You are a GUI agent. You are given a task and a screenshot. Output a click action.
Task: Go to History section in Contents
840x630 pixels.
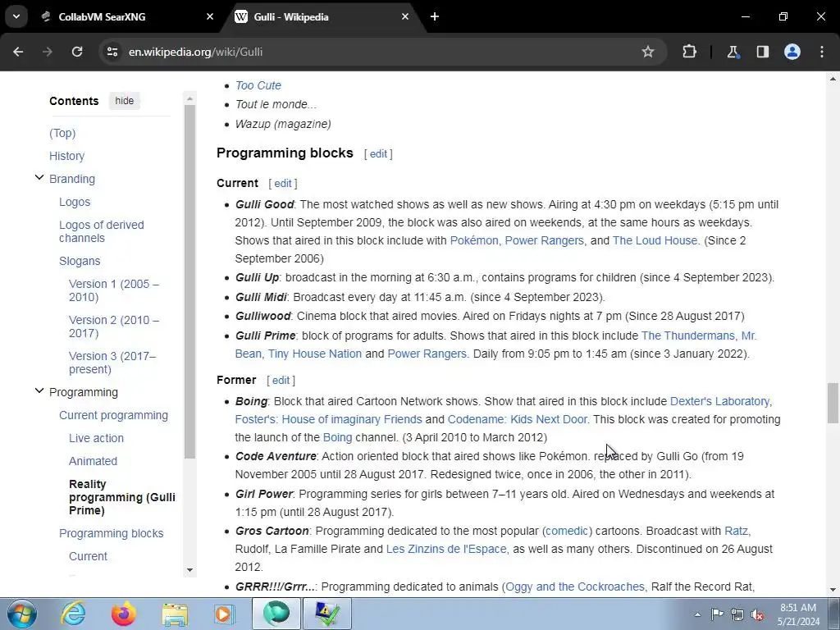67,156
